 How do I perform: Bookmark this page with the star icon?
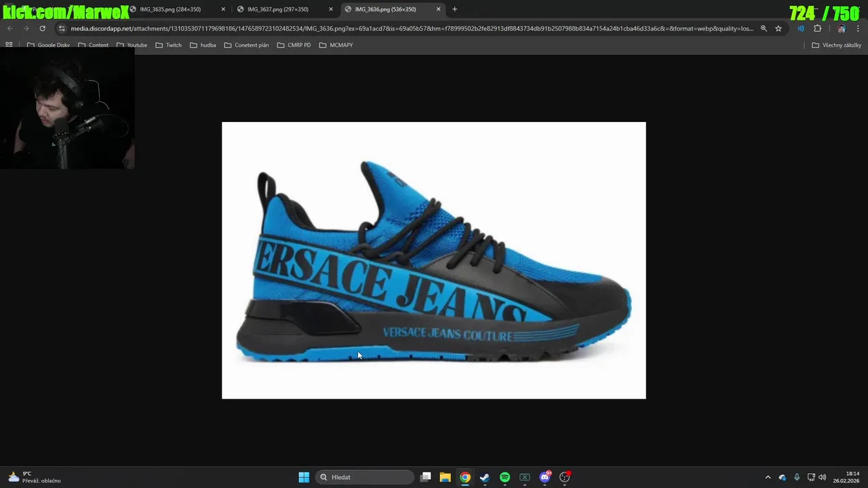click(x=778, y=28)
